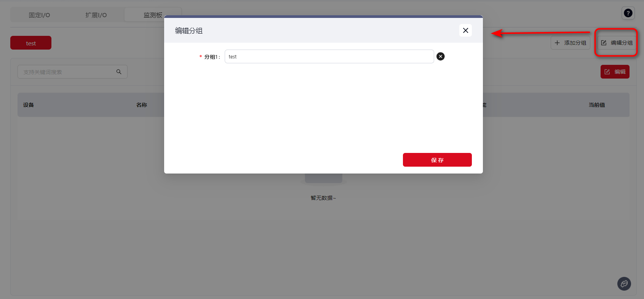Open the round floating icon bottom-right
This screenshot has height=299, width=644.
pyautogui.click(x=624, y=283)
